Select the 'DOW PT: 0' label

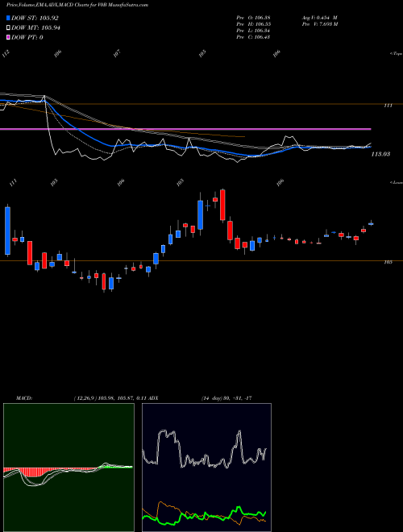click(x=27, y=37)
